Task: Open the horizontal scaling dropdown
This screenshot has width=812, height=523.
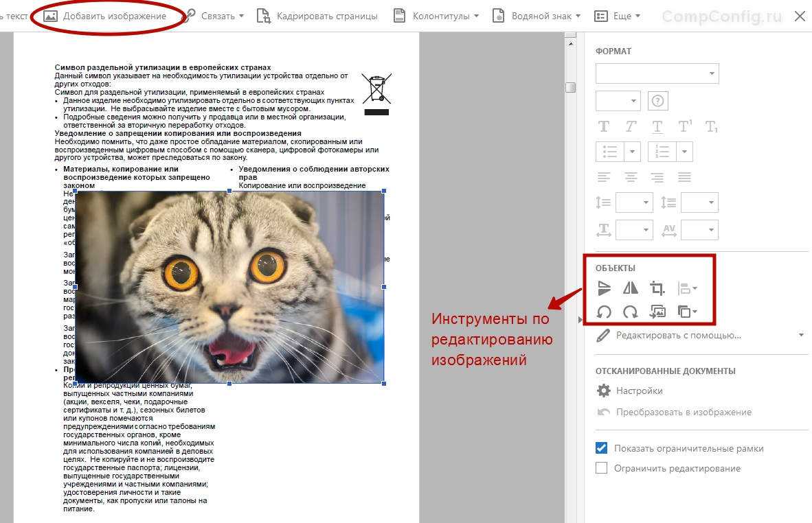Action: (634, 229)
